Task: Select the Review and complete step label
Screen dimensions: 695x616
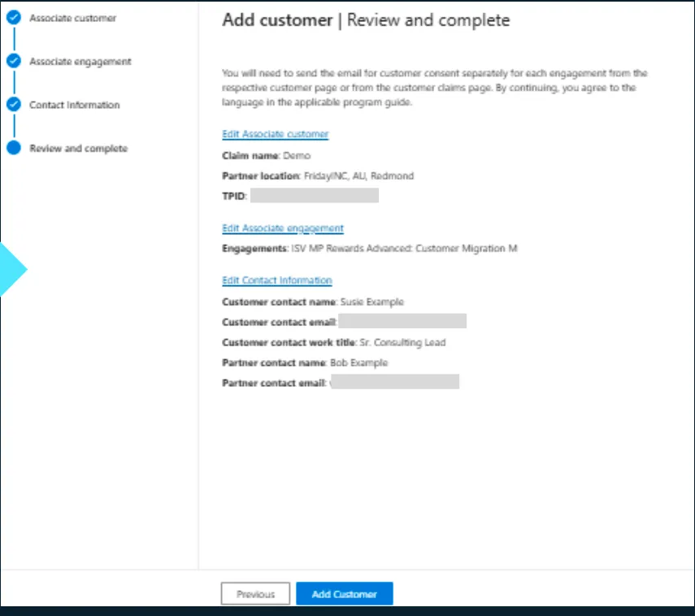Action: [x=79, y=149]
